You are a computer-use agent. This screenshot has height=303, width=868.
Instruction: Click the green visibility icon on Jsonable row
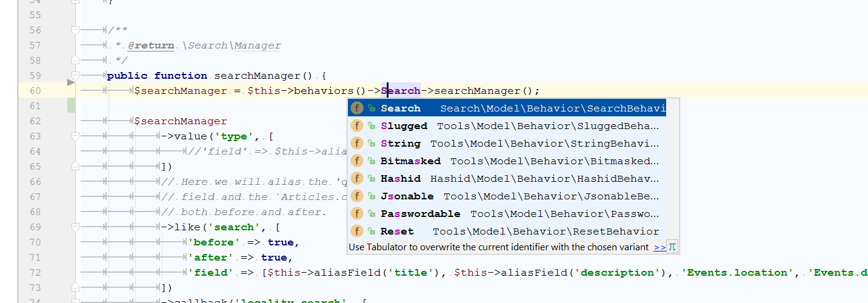(x=371, y=196)
